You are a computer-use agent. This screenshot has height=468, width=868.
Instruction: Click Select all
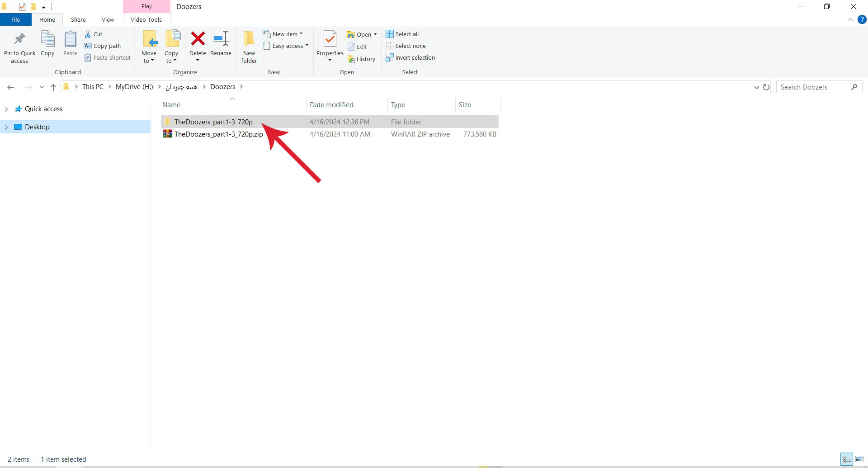tap(402, 34)
